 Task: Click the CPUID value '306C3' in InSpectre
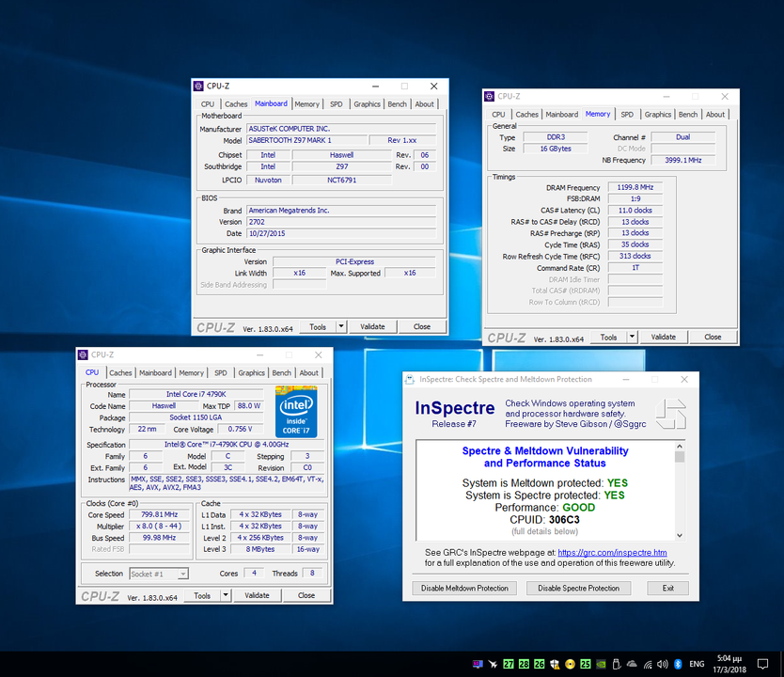tap(564, 520)
